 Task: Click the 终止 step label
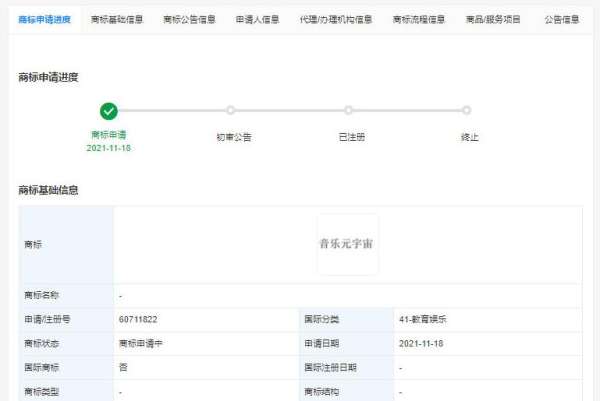(x=470, y=137)
